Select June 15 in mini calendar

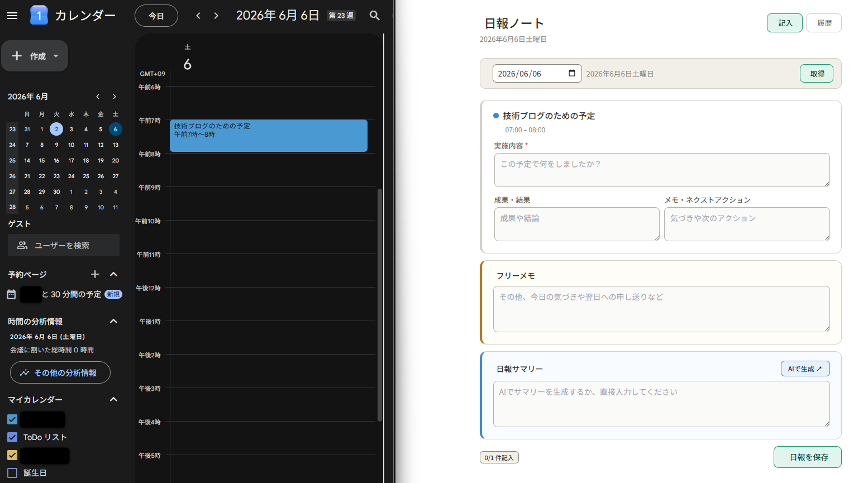(42, 160)
